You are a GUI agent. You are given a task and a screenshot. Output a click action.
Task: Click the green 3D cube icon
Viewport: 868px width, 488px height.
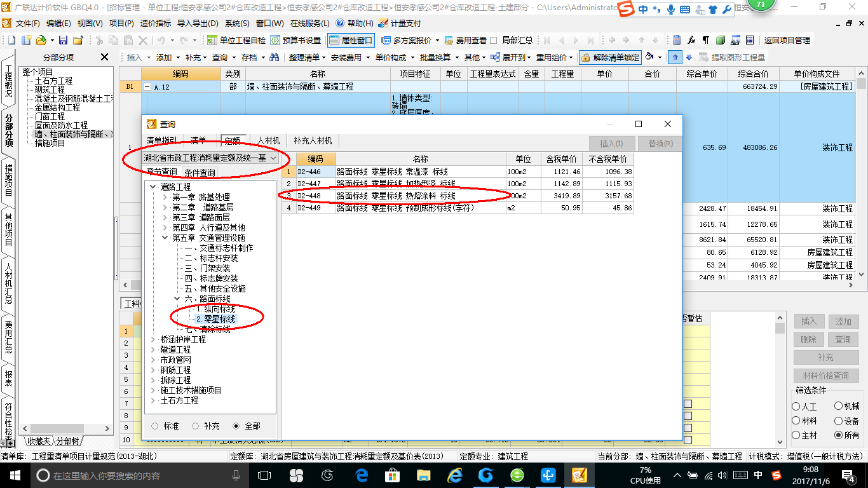click(x=721, y=40)
